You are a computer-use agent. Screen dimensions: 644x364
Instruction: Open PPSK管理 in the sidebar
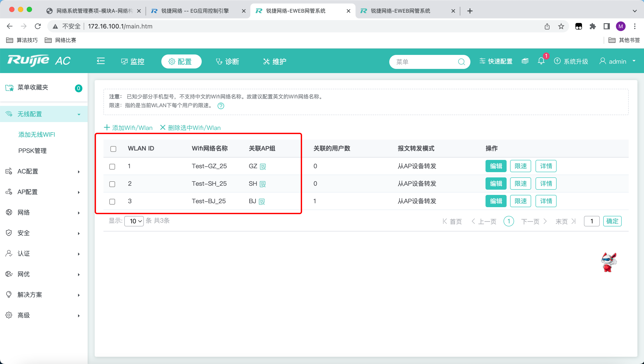point(32,151)
